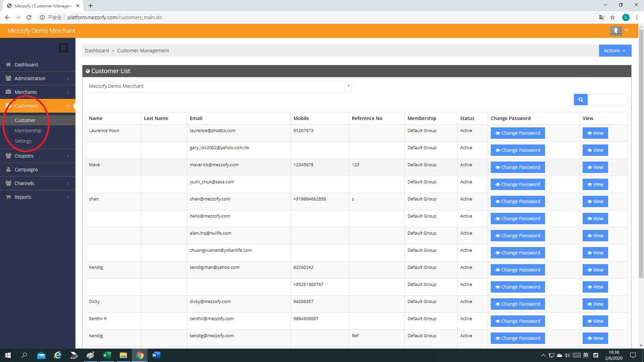Toggle the sidebar hamburger menu icon
This screenshot has height=362, width=644.
click(x=63, y=48)
